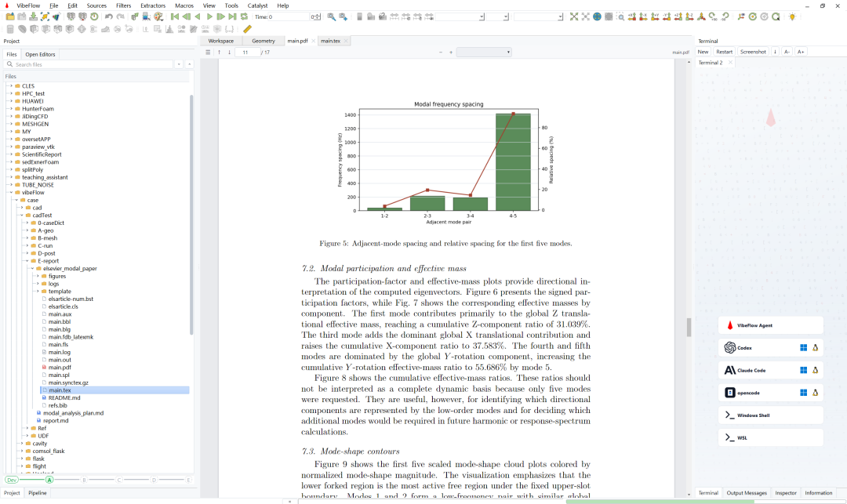Screen dimensions: 847x504
Task: Jump to first frame in playback controls
Action: coord(174,16)
